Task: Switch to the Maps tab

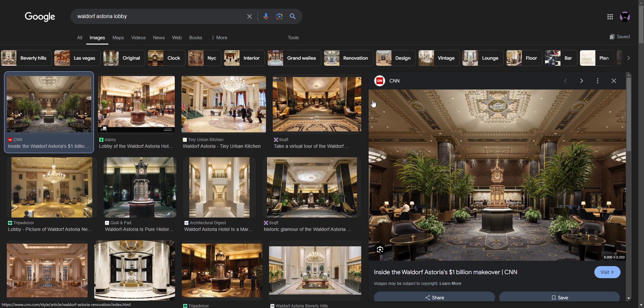Action: pyautogui.click(x=118, y=38)
